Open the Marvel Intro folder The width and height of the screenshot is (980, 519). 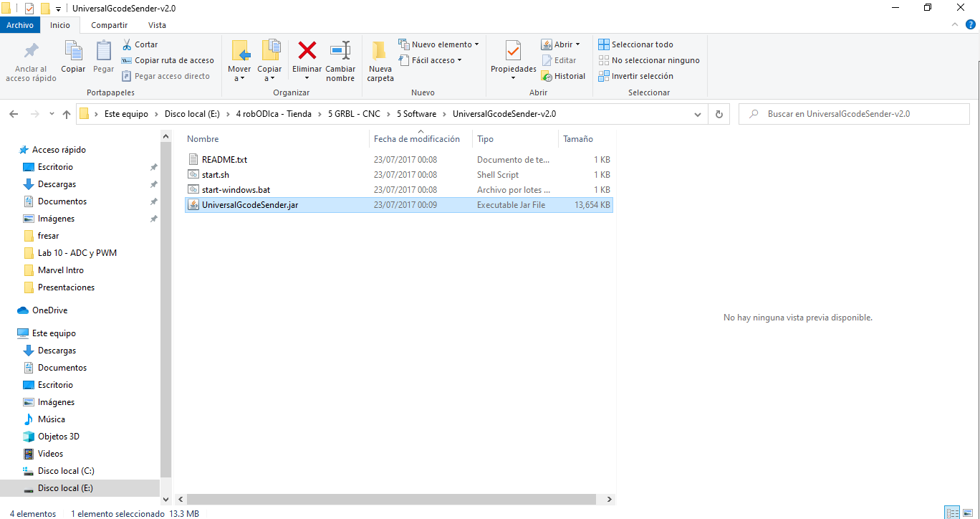pos(61,270)
